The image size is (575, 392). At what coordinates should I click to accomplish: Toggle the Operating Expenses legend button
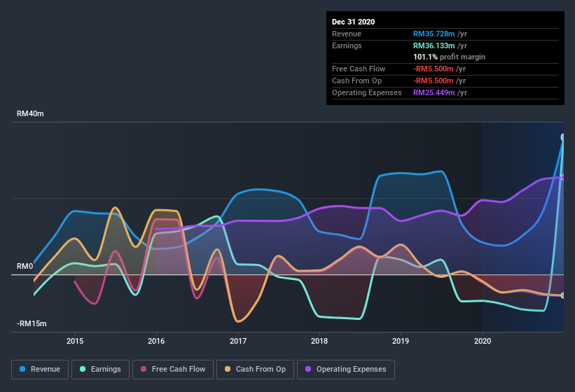click(x=346, y=370)
